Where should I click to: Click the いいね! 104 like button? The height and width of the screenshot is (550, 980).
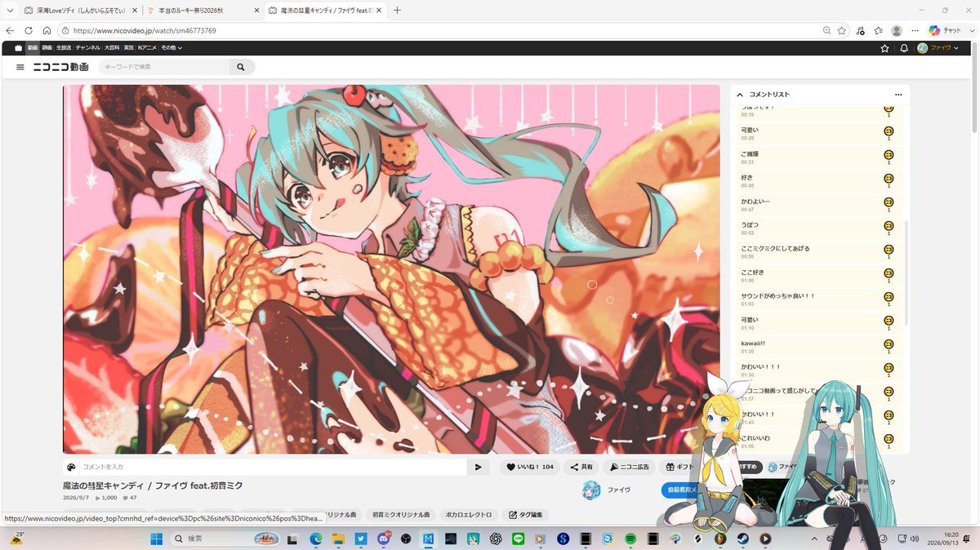(x=530, y=467)
